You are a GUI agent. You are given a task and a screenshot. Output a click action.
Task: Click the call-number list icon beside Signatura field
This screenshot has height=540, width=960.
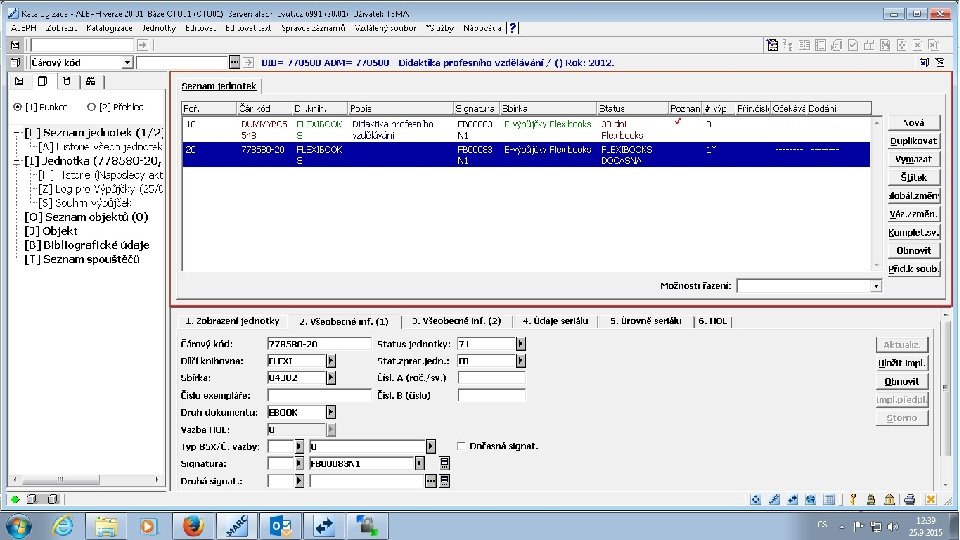[x=444, y=463]
